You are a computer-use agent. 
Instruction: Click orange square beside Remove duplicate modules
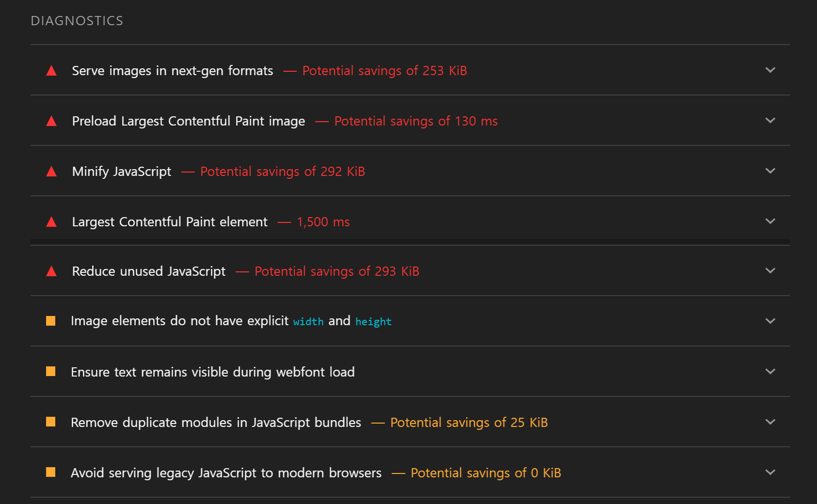50,422
